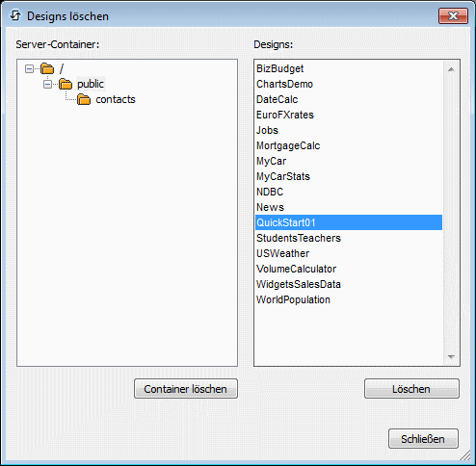Image resolution: width=476 pixels, height=466 pixels.
Task: Close the Designs löschen dialog
Action: pyautogui.click(x=453, y=15)
